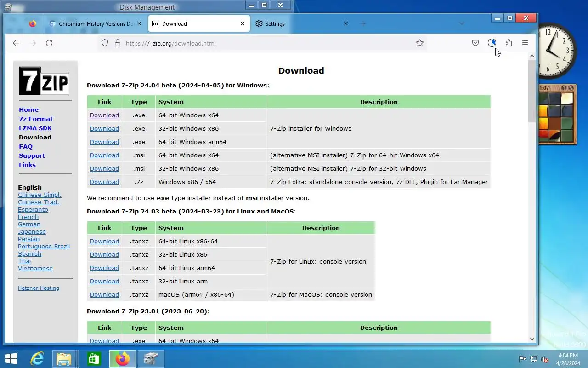The image size is (588, 368).
Task: Download 64-bit Windows x64 .exe installer
Action: (x=104, y=115)
